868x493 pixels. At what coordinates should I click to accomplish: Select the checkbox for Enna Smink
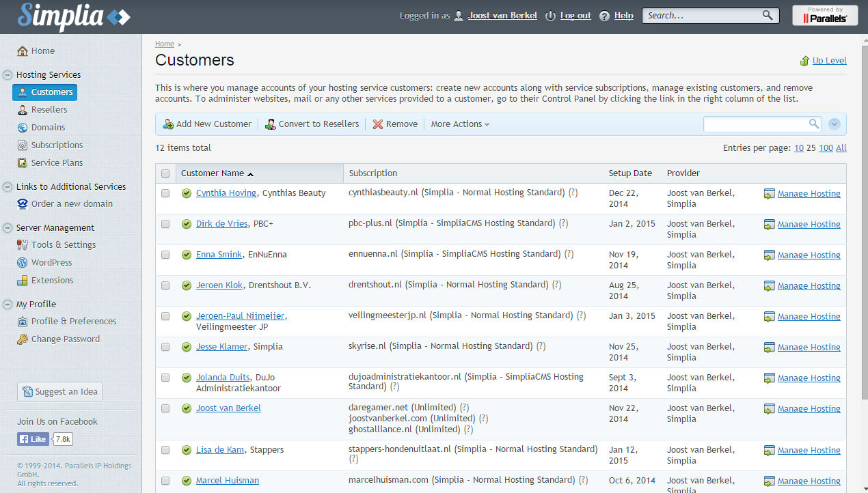pyautogui.click(x=165, y=255)
